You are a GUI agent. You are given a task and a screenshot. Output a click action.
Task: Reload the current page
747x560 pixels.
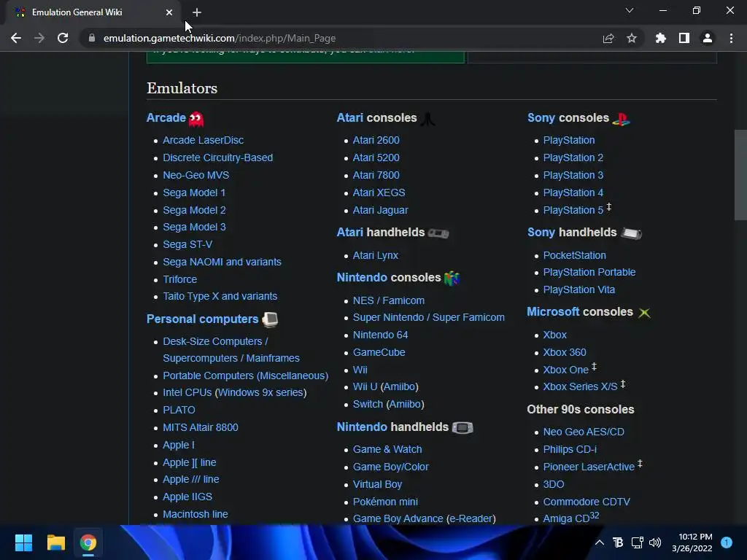[63, 38]
